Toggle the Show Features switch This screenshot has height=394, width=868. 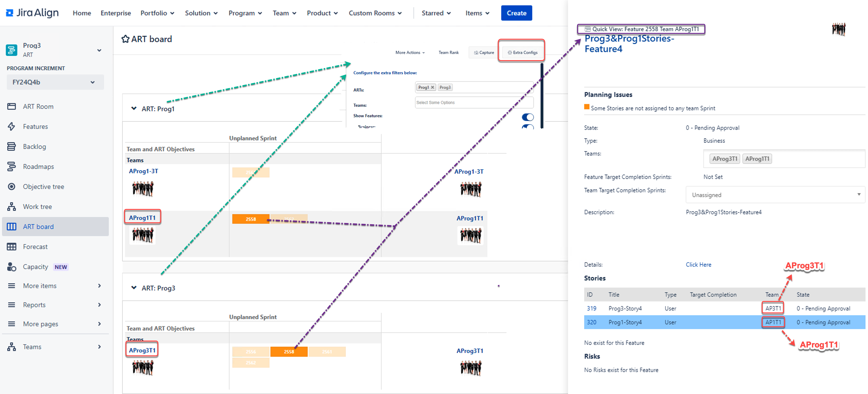pos(527,117)
